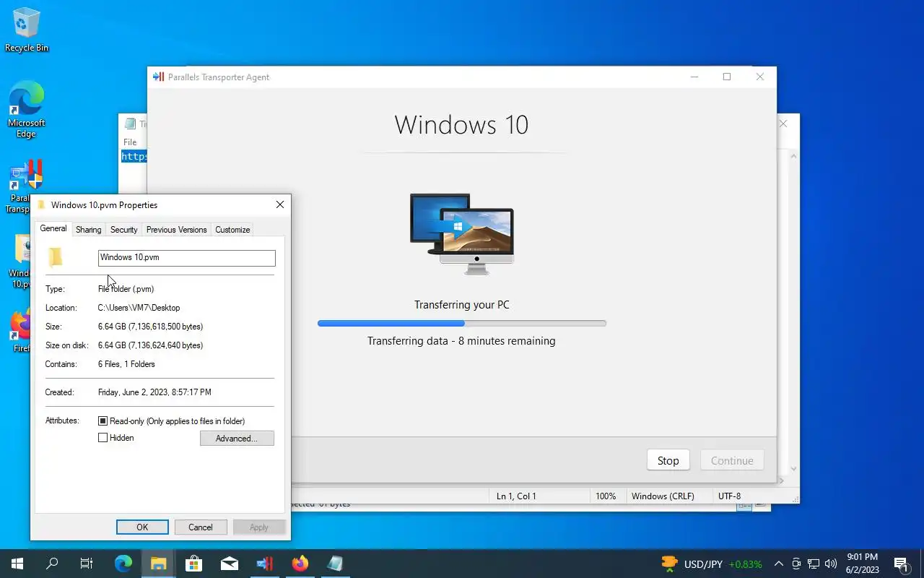Open notification center icon
924x578 pixels.
pos(901,564)
